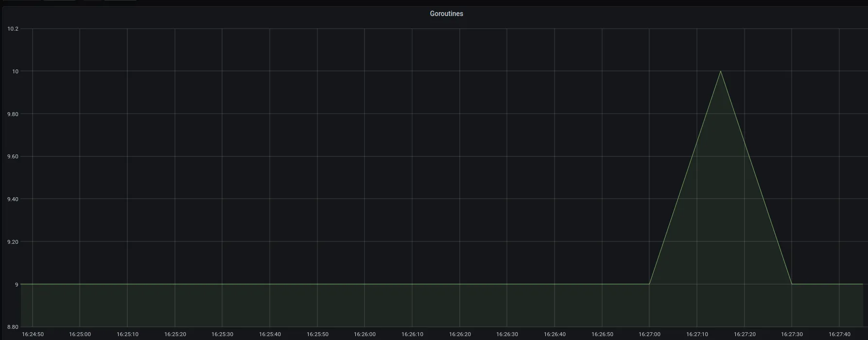The image size is (868, 340).
Task: Click the 16:26:30 time axis label
Action: click(x=507, y=334)
